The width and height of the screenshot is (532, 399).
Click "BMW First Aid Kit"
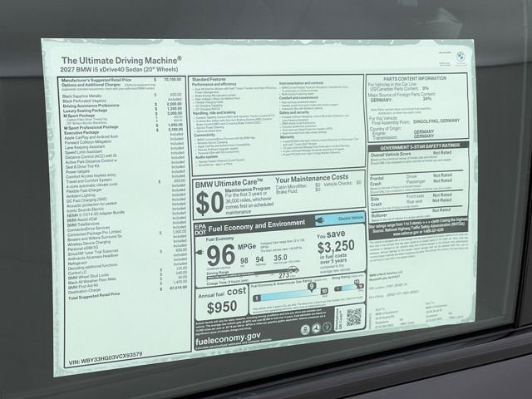tap(83, 286)
